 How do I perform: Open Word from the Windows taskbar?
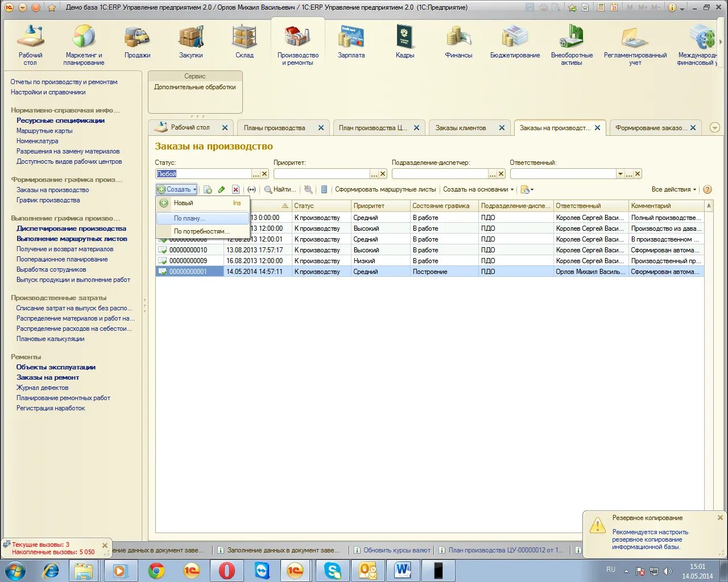(x=403, y=571)
